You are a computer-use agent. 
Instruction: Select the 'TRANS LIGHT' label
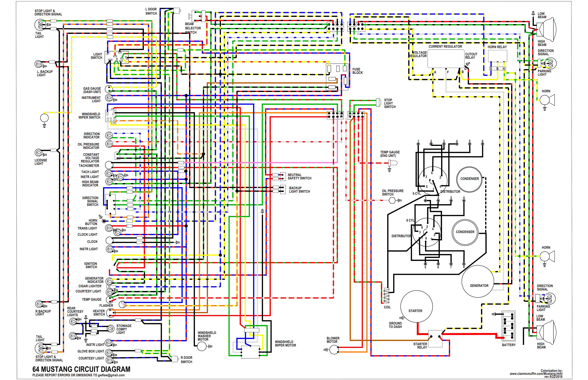87,228
